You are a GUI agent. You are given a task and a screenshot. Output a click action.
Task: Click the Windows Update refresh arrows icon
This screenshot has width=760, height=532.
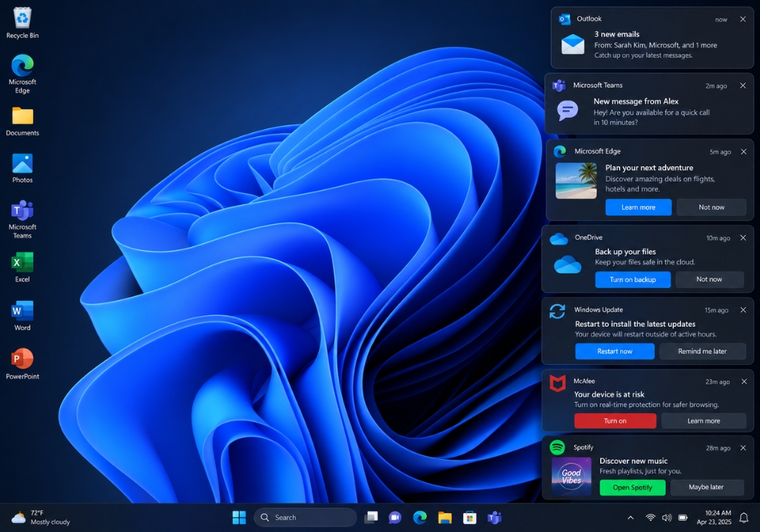point(557,311)
